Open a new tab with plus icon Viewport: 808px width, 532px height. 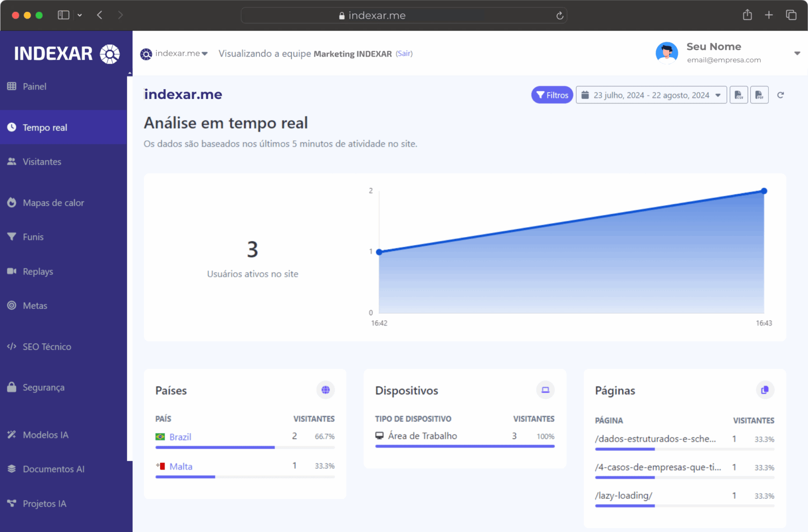(769, 15)
